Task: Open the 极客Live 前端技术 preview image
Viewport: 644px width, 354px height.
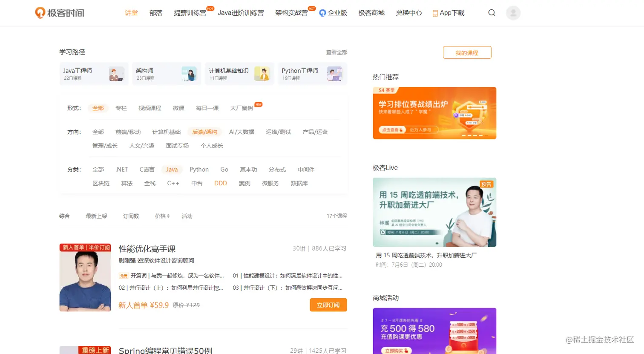Action: click(434, 212)
